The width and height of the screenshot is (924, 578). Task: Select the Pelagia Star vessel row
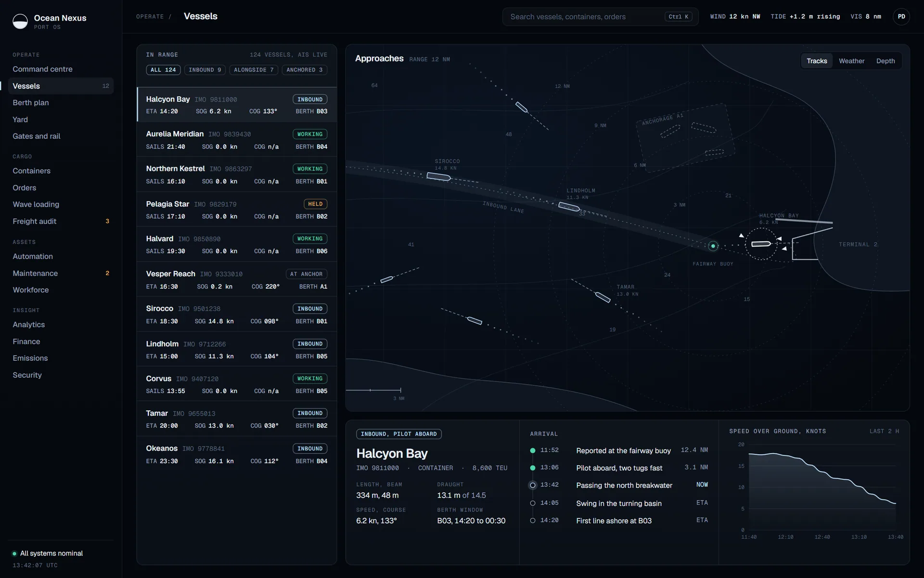pos(237,210)
